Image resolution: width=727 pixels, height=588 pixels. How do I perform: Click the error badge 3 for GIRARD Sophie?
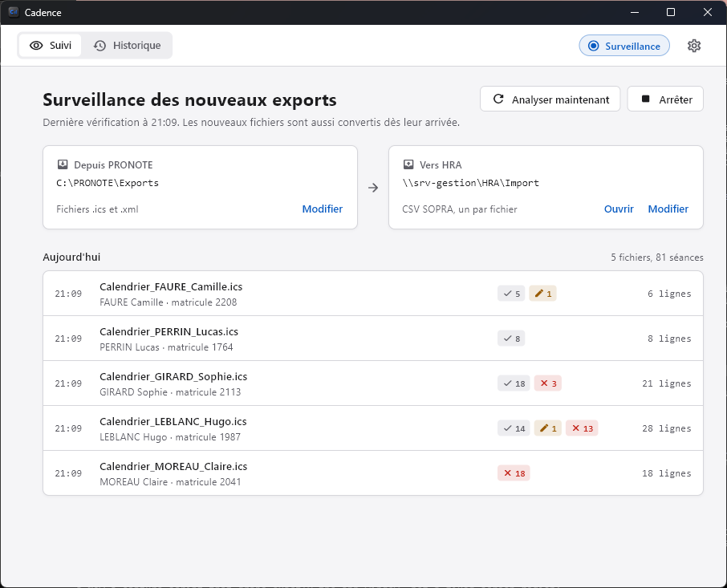tap(548, 383)
